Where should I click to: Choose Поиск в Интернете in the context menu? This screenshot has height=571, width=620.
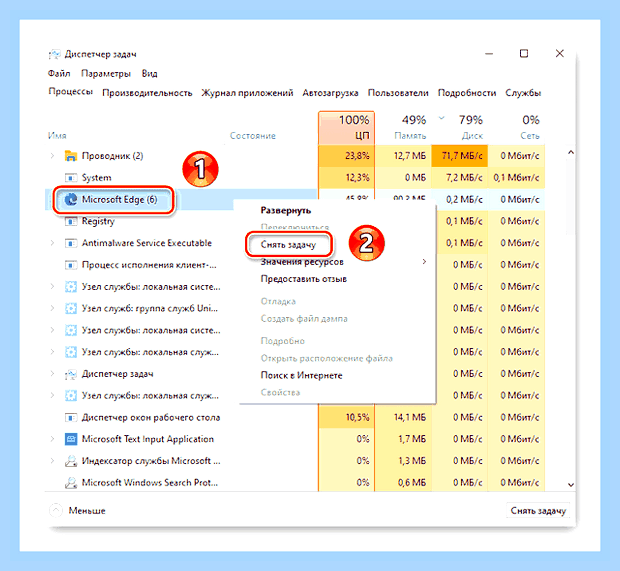click(301, 375)
